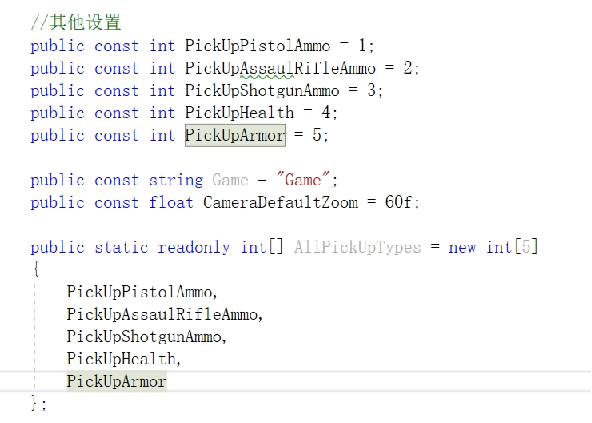Click the grayed Game constant name
This screenshot has height=423, width=592.
click(x=230, y=180)
